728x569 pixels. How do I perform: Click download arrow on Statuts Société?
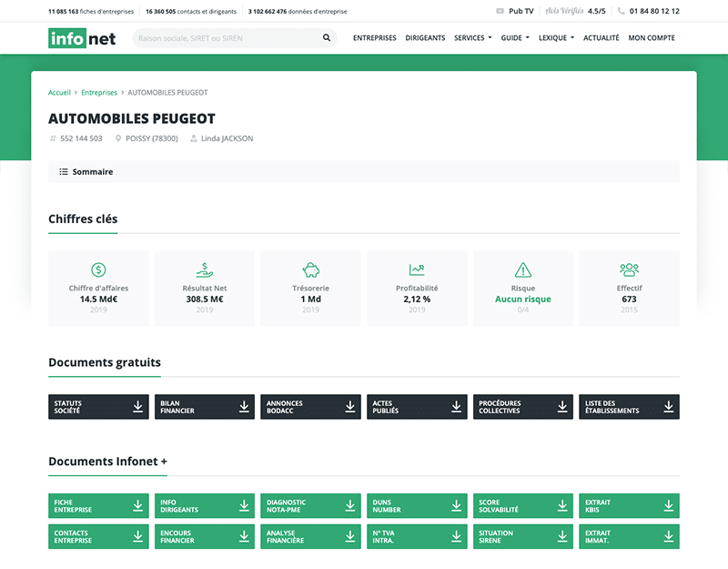[x=138, y=407]
